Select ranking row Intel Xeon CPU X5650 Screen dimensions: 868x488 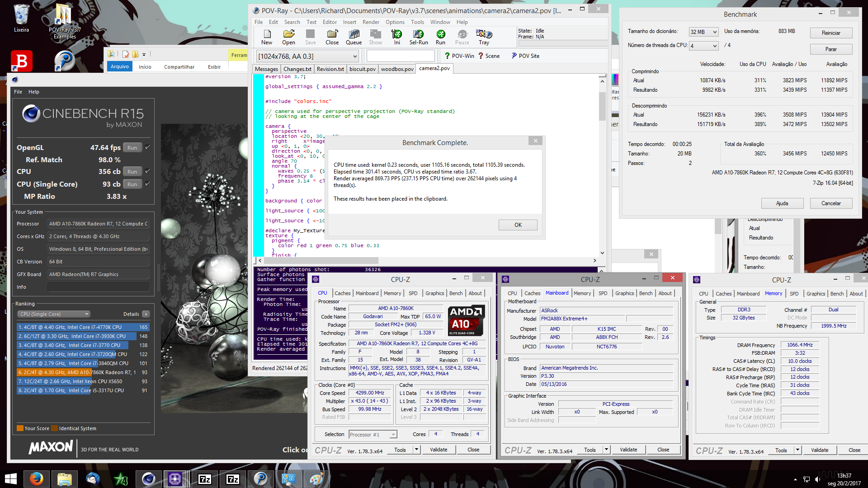(x=83, y=381)
